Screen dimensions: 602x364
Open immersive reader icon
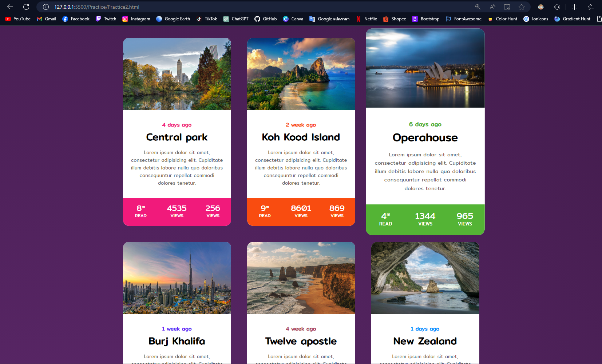[507, 7]
